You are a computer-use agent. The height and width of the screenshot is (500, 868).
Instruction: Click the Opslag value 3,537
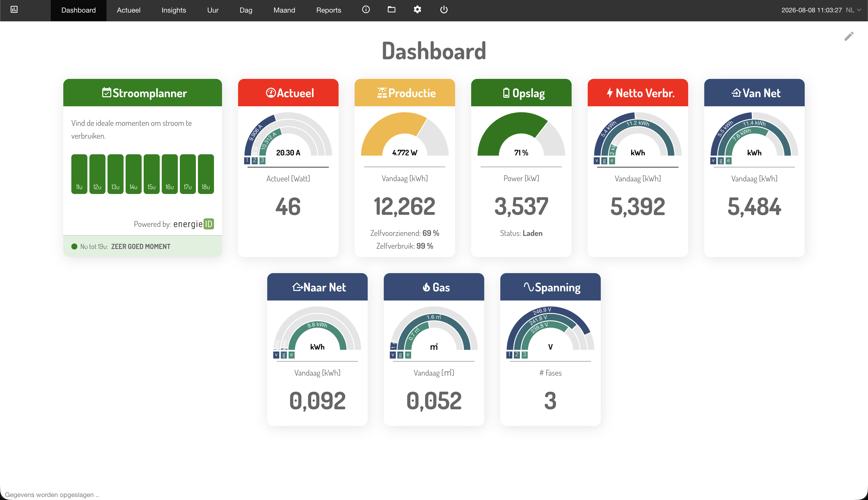click(x=521, y=206)
